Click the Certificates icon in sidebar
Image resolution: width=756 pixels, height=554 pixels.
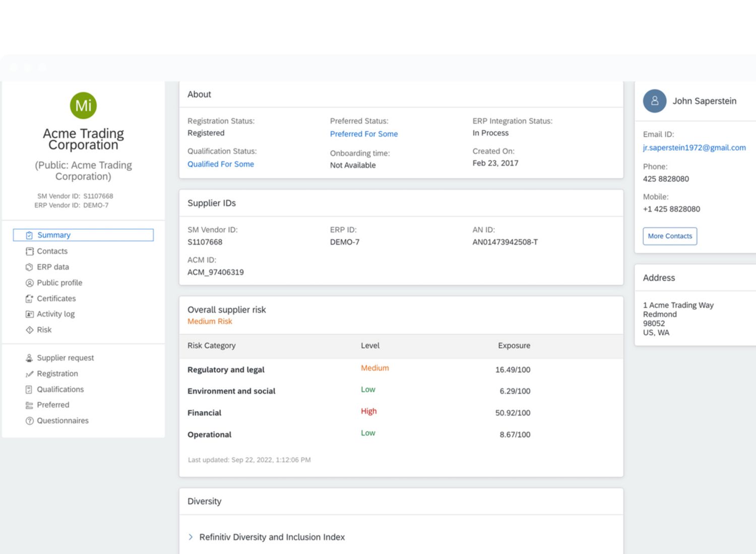[29, 299]
